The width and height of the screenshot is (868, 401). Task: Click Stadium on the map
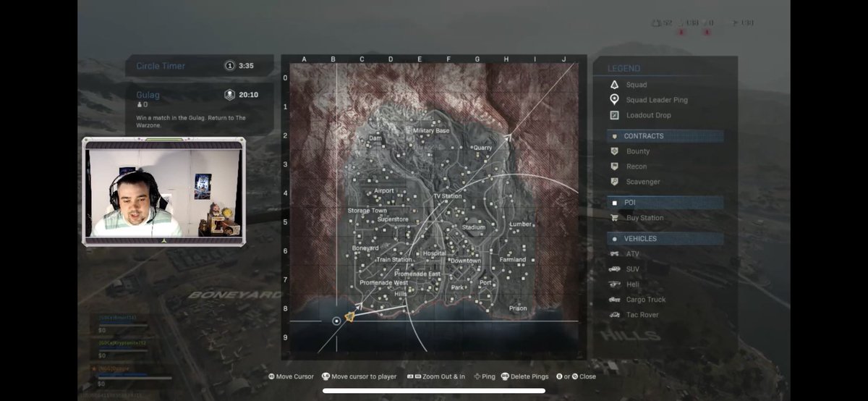point(474,227)
